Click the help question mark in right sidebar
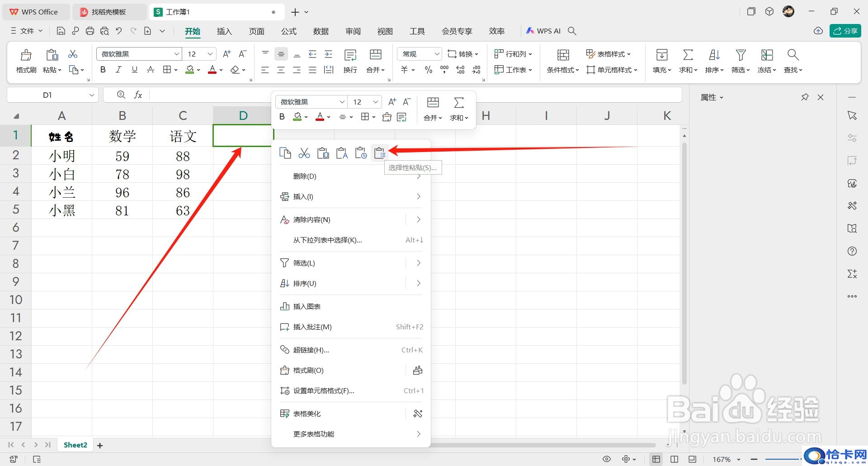The image size is (868, 466). pyautogui.click(x=852, y=251)
